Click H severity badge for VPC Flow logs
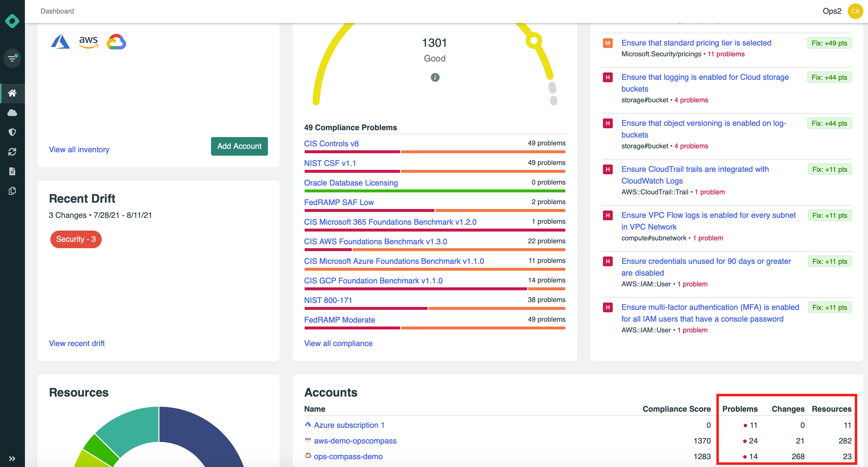868x467 pixels. 608,215
